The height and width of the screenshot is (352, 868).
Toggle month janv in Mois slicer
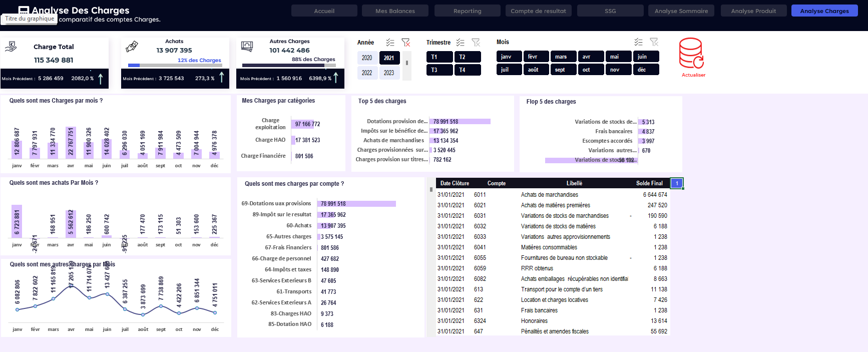pyautogui.click(x=509, y=57)
